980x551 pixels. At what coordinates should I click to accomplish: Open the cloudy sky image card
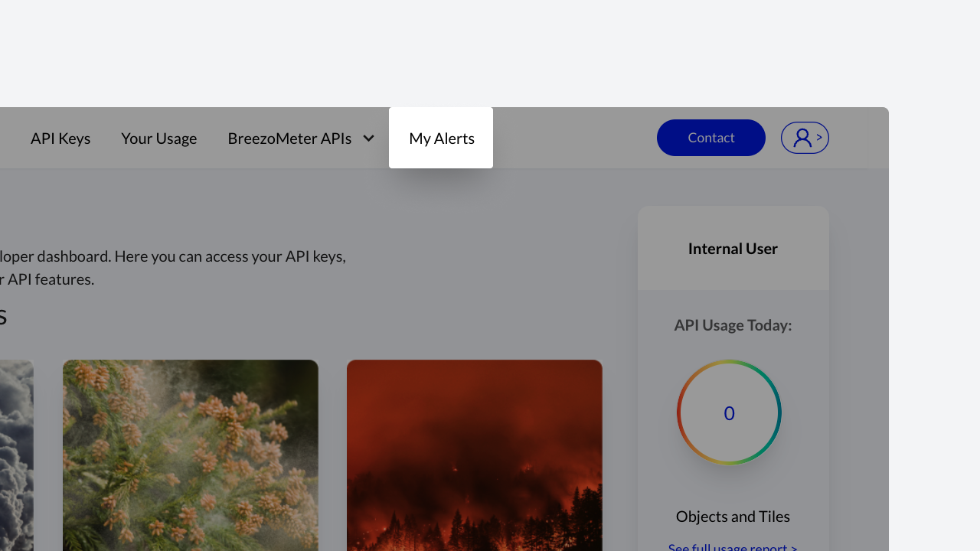pos(16,455)
